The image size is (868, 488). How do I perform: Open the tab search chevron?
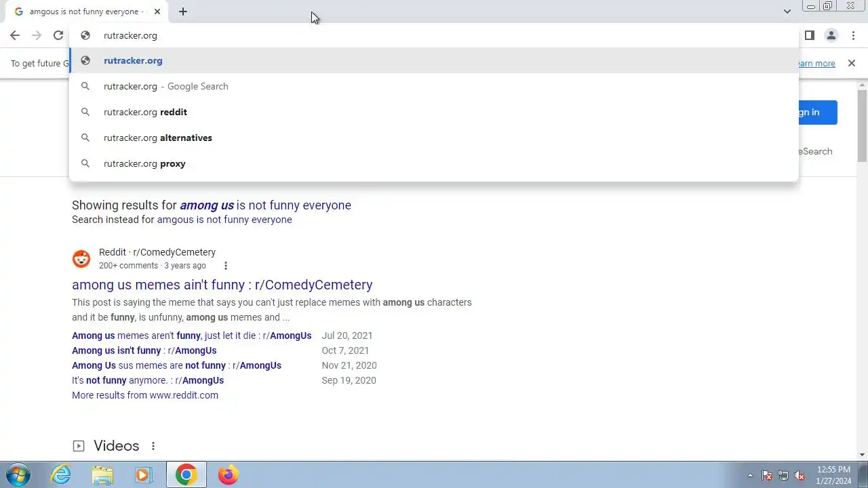pyautogui.click(x=787, y=12)
